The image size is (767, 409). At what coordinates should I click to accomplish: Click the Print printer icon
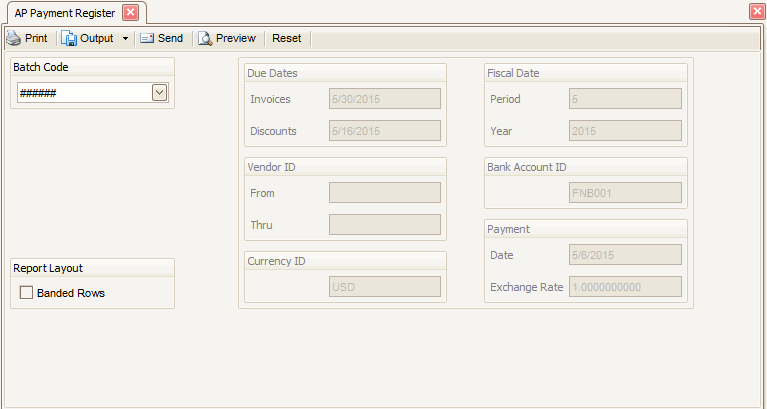13,38
